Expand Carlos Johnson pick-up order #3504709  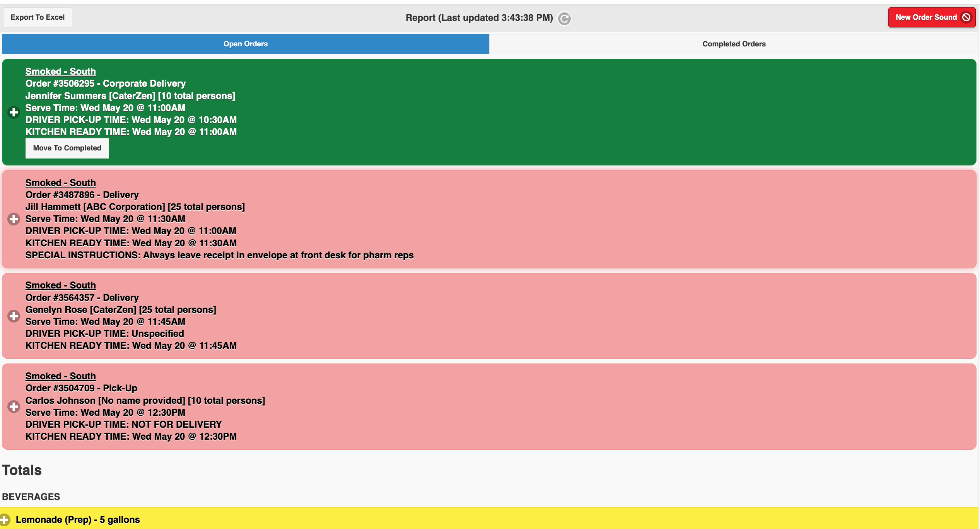14,406
